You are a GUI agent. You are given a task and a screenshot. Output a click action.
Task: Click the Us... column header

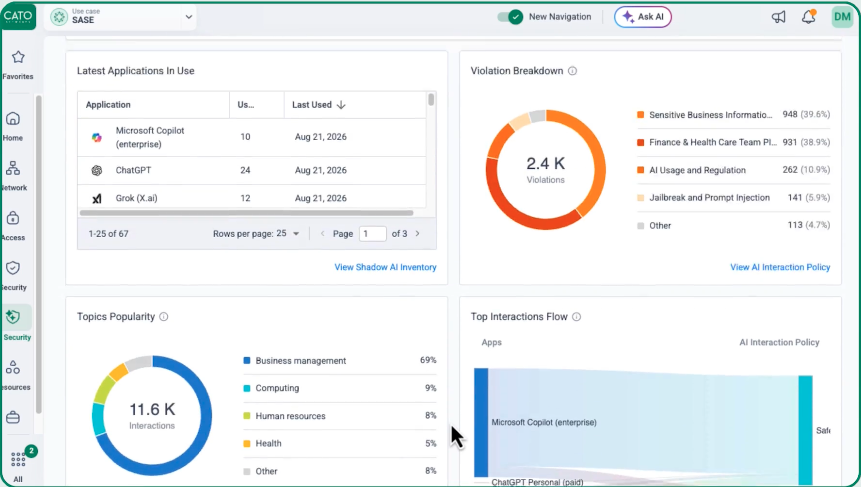(x=245, y=105)
